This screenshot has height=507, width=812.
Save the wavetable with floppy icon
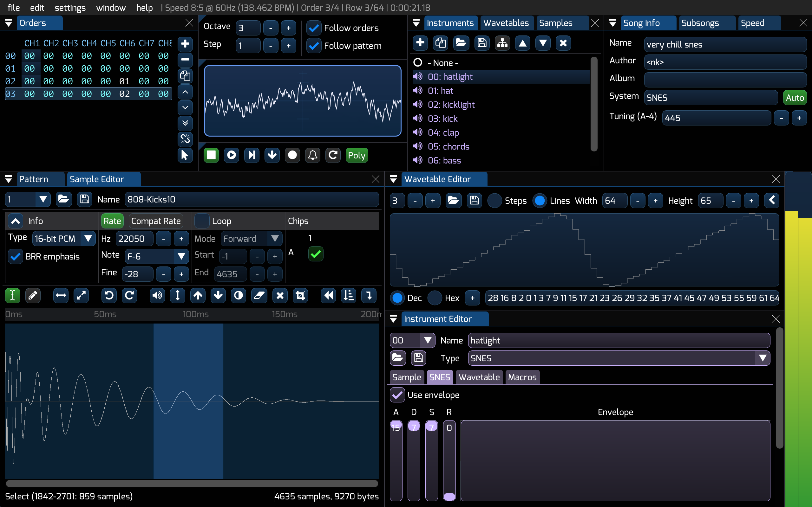click(474, 201)
